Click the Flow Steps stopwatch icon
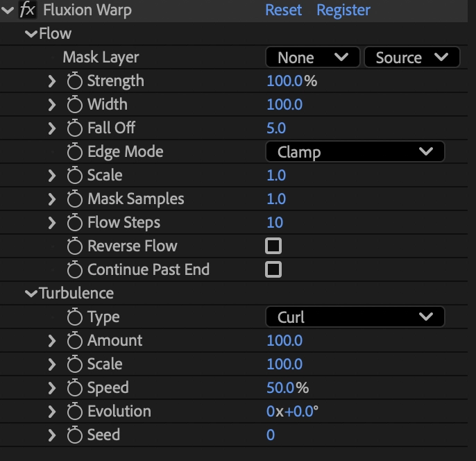 75,223
